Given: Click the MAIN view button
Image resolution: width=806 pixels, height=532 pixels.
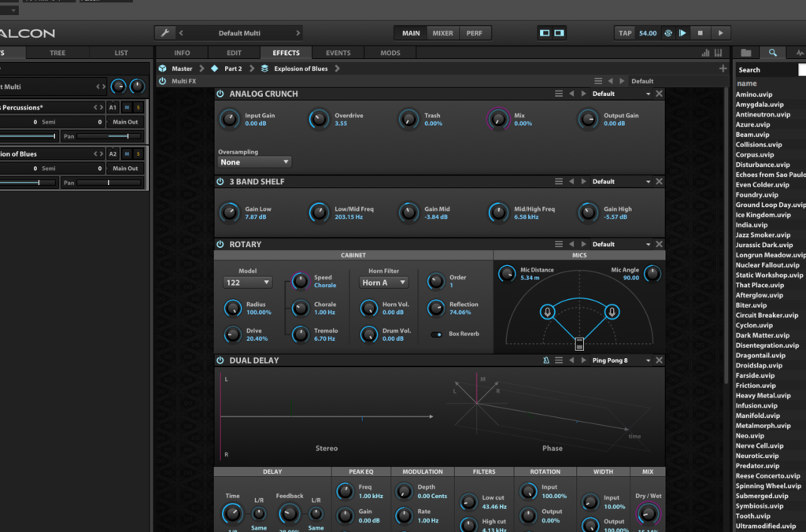Looking at the screenshot, I should [x=411, y=33].
